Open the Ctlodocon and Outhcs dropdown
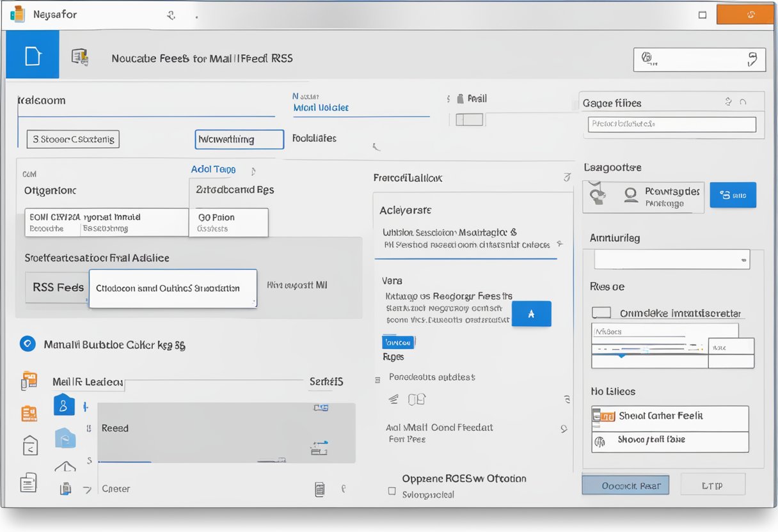The height and width of the screenshot is (532, 778). tap(173, 289)
